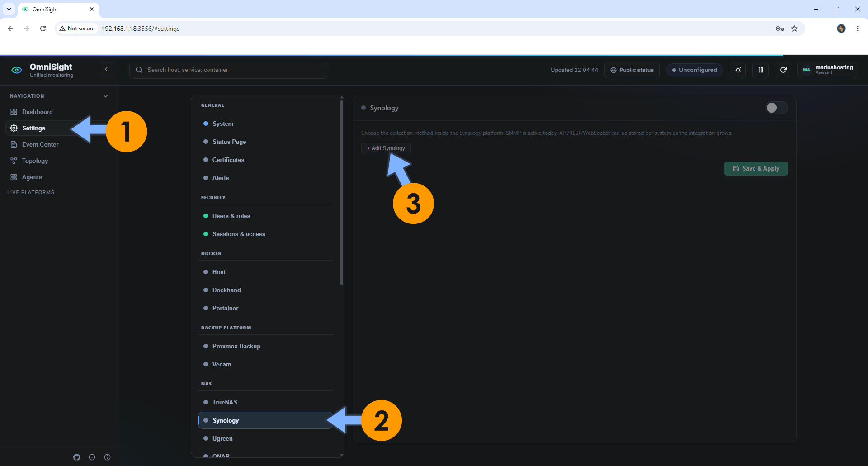This screenshot has width=868, height=466.
Task: Open the Chrome three-dot menu
Action: click(x=858, y=29)
